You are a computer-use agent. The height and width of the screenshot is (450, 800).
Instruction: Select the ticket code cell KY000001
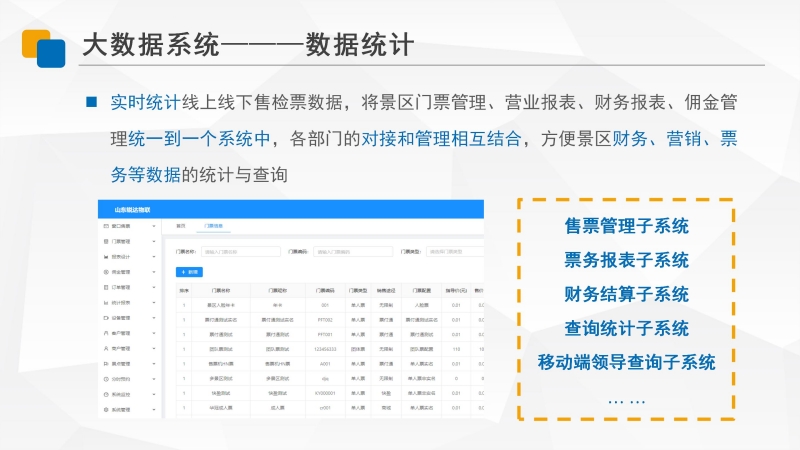click(x=325, y=393)
